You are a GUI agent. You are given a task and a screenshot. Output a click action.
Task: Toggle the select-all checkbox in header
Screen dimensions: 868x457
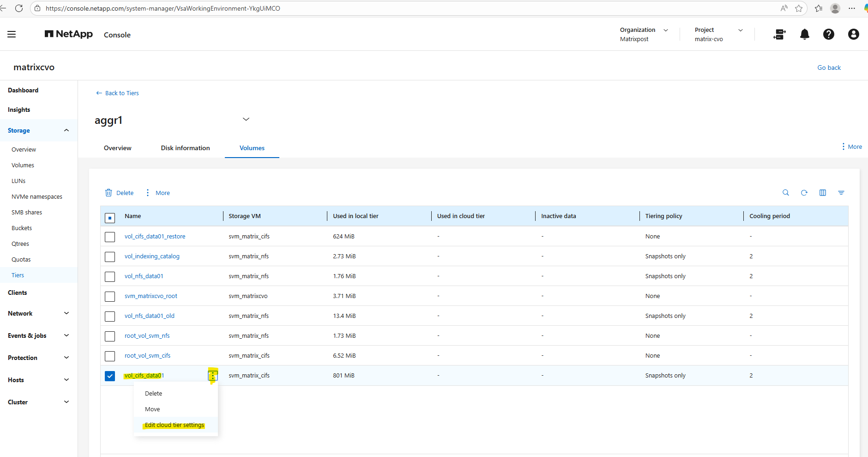(110, 218)
